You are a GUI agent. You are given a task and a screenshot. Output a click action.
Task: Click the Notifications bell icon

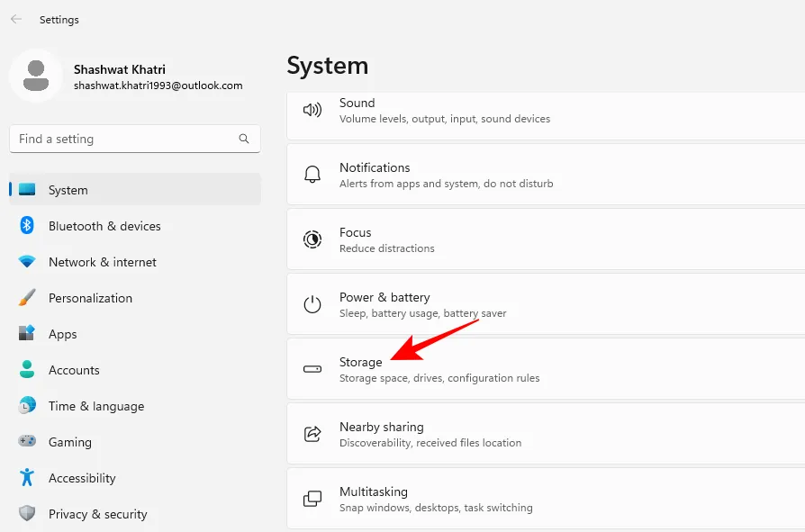pyautogui.click(x=312, y=175)
